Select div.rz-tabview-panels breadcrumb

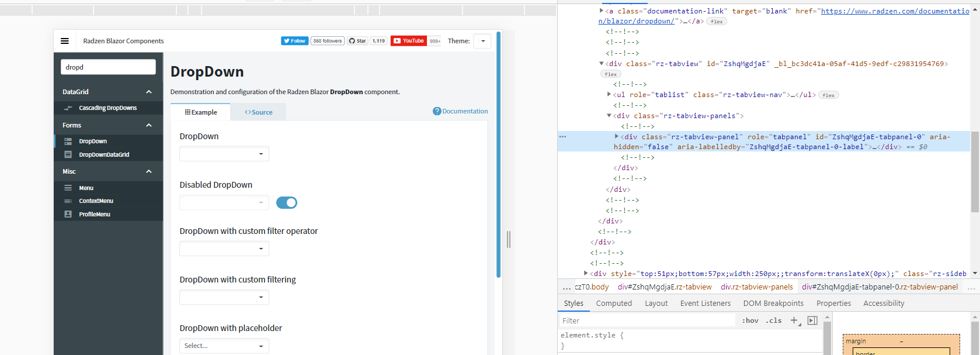[757, 287]
